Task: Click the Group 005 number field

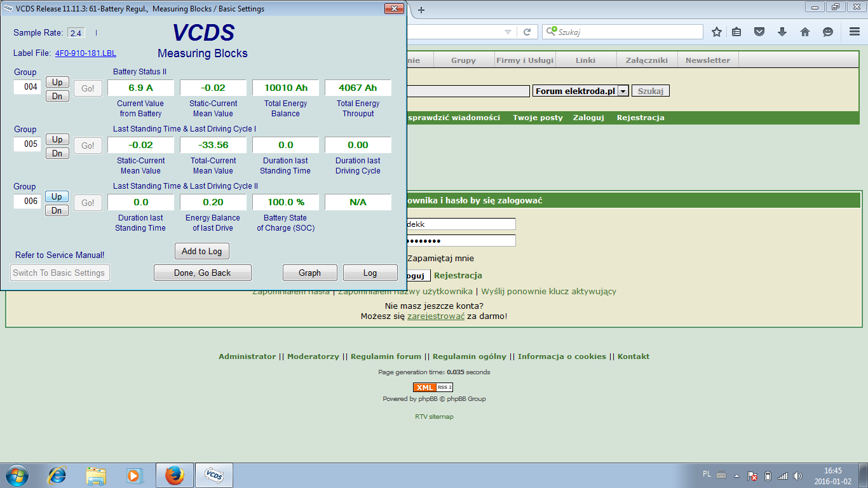Action: pos(28,144)
